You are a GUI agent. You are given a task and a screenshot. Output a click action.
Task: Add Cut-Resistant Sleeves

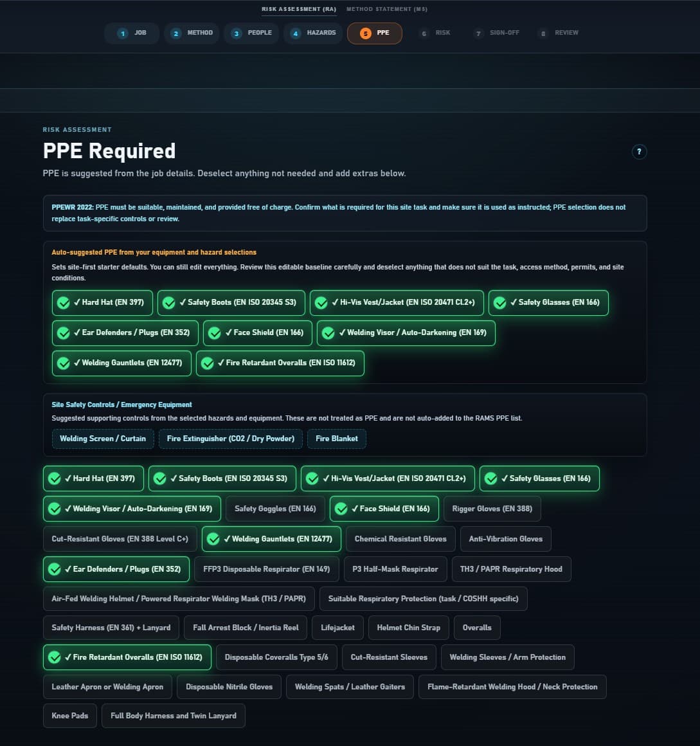coord(389,657)
